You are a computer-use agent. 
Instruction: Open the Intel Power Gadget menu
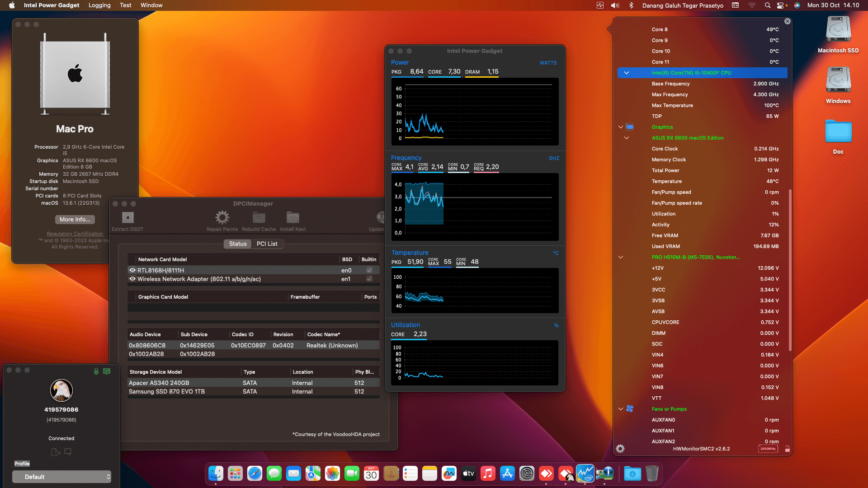point(52,5)
